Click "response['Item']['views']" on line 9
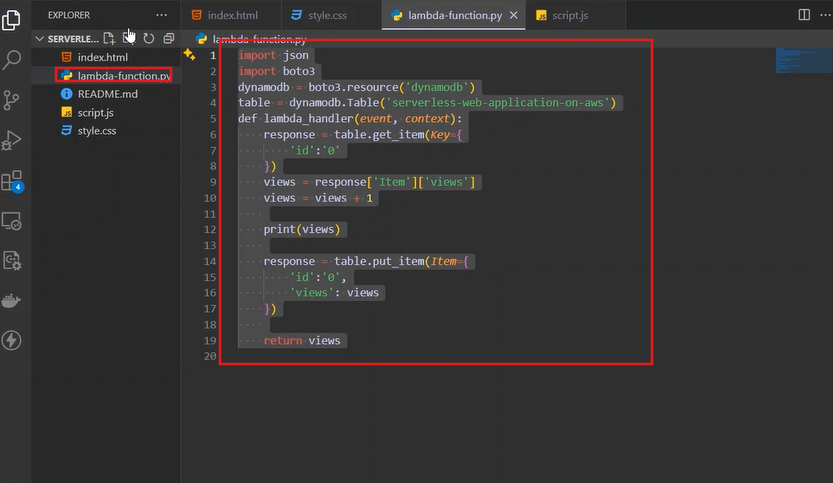833x483 pixels. click(x=395, y=182)
